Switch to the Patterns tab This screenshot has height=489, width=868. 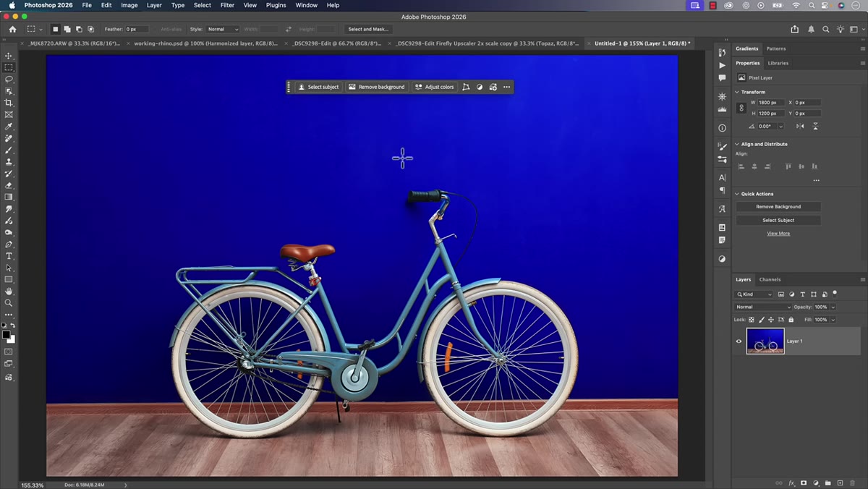pyautogui.click(x=776, y=48)
